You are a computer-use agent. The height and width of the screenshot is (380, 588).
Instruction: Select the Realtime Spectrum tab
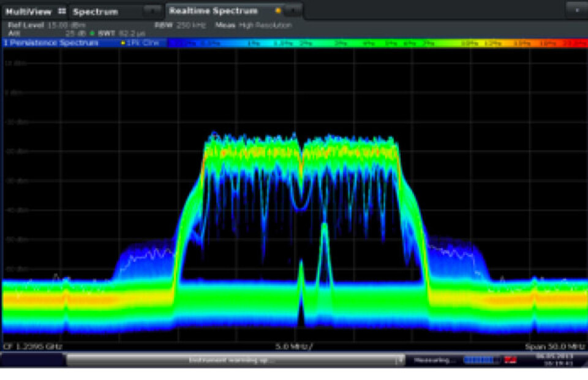[213, 11]
